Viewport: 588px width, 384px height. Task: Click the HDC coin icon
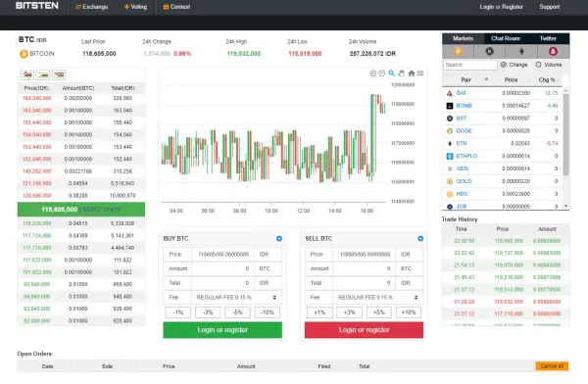[450, 194]
